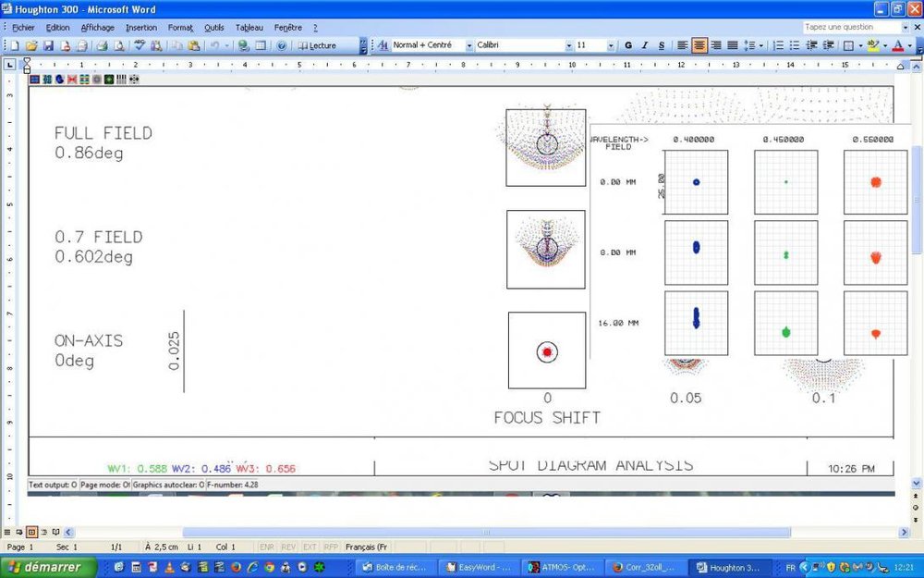Expand the borders dropdown arrow
This screenshot has width=924, height=578.
coord(860,45)
